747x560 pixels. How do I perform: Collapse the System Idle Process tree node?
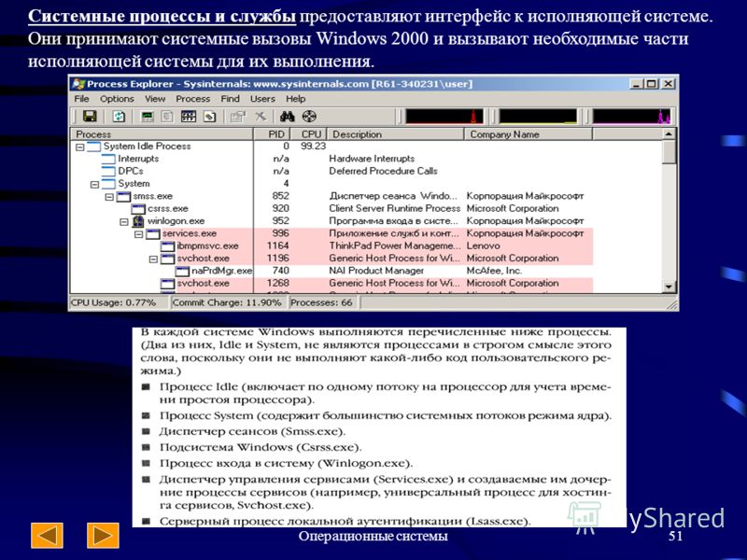[x=80, y=147]
